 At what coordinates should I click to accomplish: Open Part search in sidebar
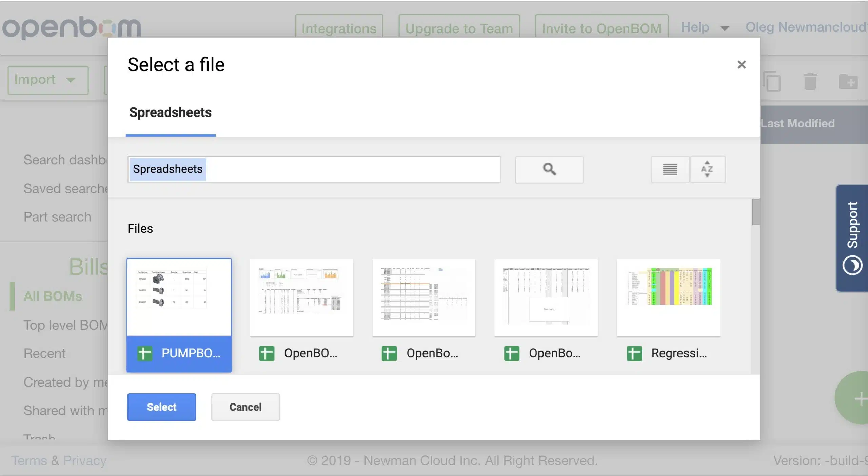[57, 217]
